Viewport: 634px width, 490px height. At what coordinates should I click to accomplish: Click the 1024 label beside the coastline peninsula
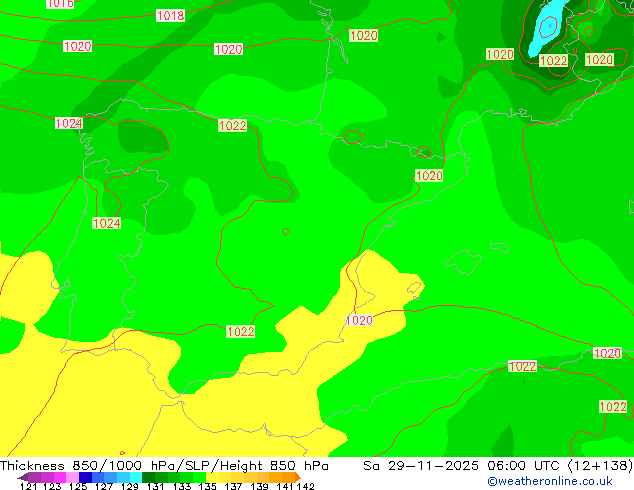click(69, 123)
